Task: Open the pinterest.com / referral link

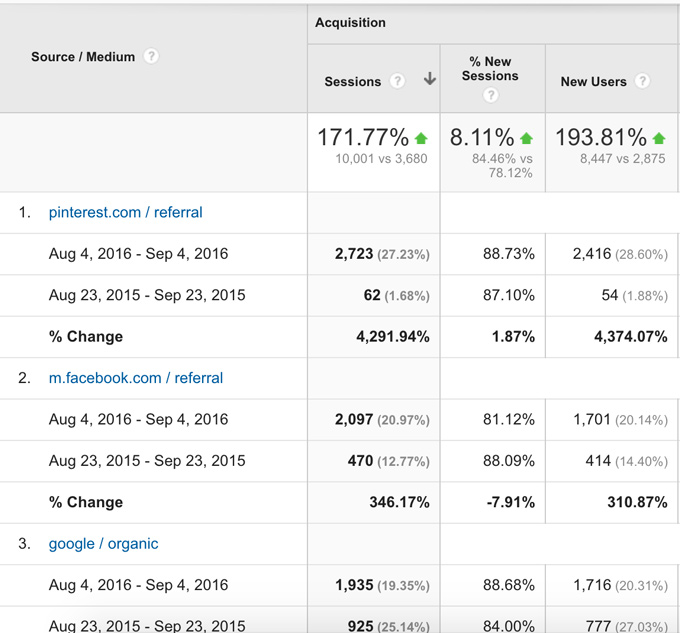Action: coord(125,212)
